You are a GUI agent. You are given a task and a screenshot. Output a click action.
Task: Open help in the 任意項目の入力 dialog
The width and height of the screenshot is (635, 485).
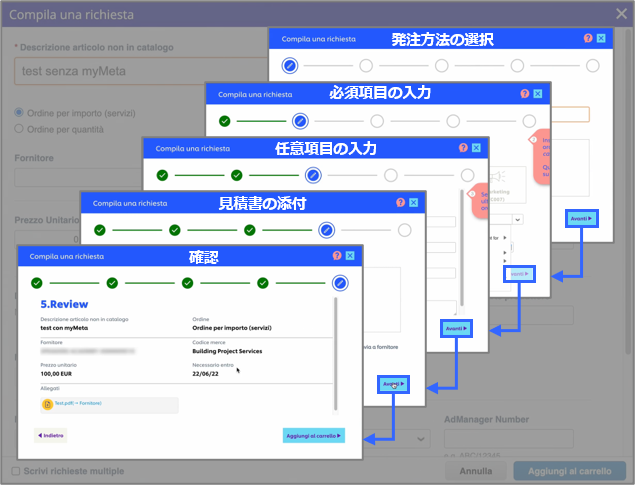coord(463,148)
